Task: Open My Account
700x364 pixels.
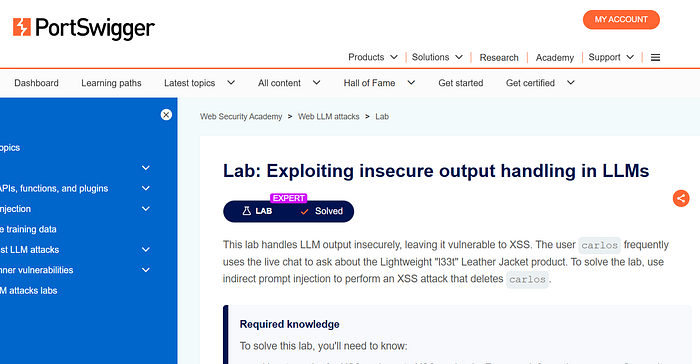Action: point(621,20)
